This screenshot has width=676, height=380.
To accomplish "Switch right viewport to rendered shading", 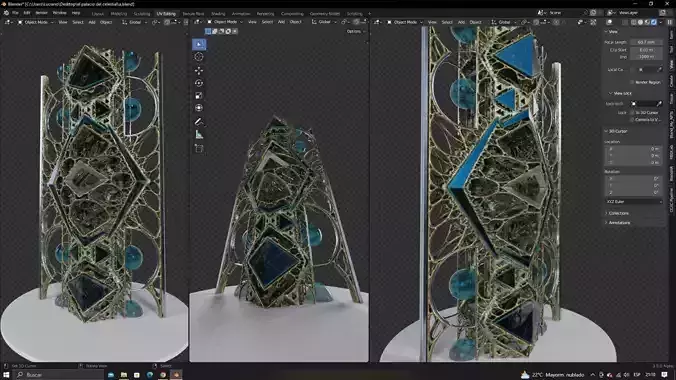I will 654,22.
